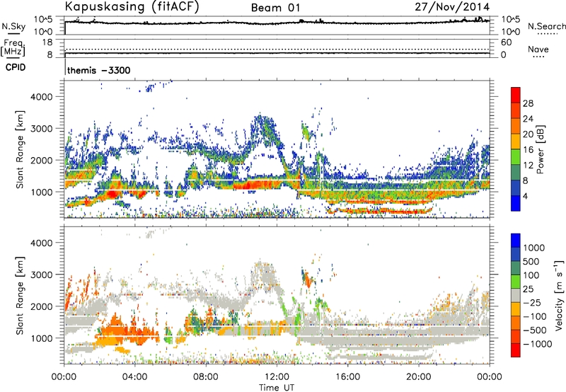
Task: Click Slant Range [km] label of velocity panel
Action: click(20, 296)
